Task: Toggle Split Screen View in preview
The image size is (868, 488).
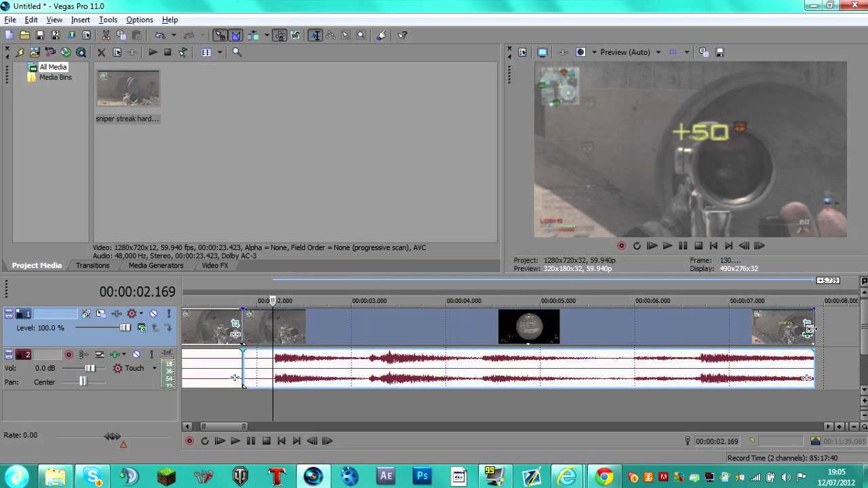Action: pos(580,52)
